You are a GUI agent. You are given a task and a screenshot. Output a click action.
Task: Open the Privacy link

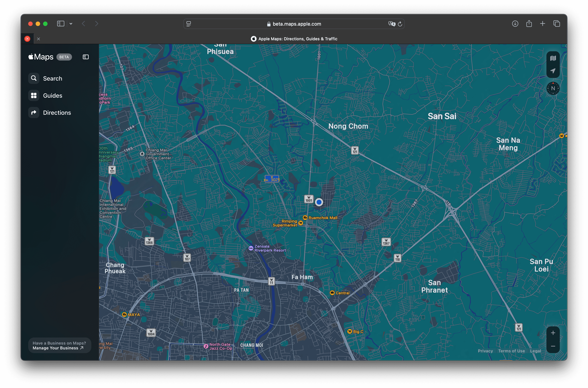[x=485, y=351]
